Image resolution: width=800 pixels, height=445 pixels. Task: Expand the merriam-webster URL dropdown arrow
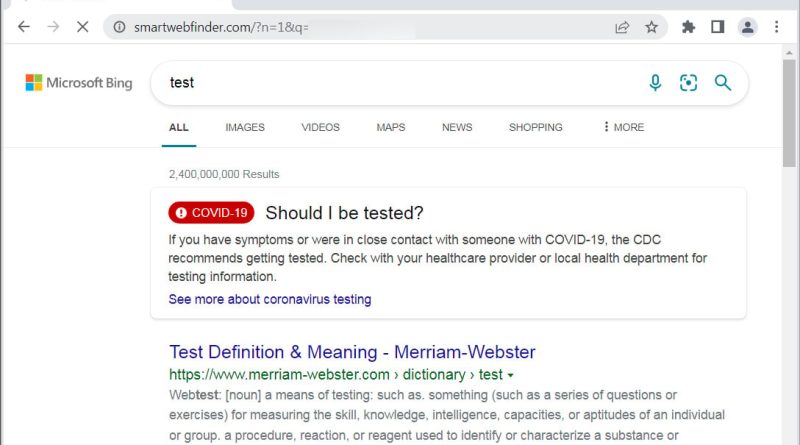click(x=511, y=375)
